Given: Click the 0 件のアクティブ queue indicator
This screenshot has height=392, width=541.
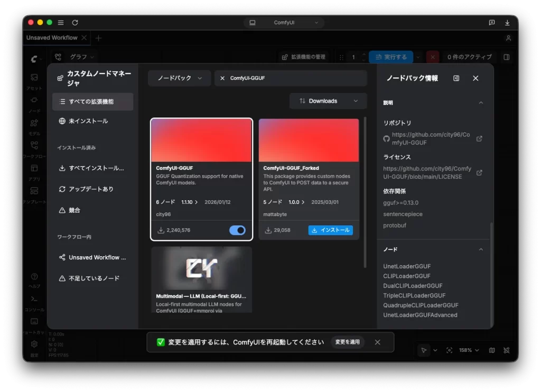Looking at the screenshot, I should [470, 57].
